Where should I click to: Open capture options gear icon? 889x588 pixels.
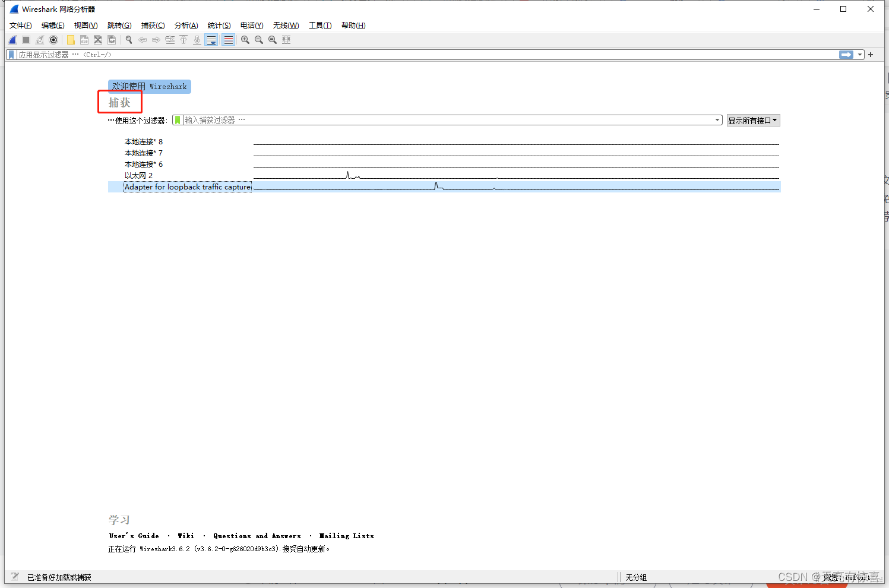tap(53, 40)
